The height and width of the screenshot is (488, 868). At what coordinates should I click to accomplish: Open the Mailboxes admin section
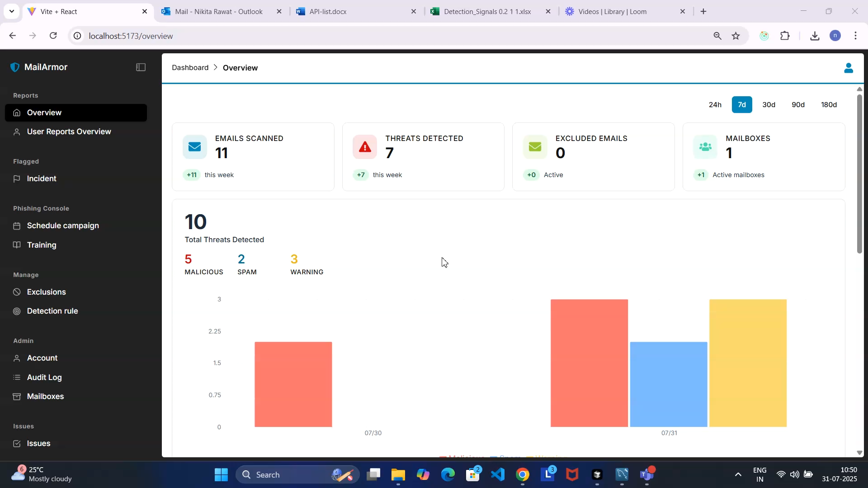click(x=45, y=396)
